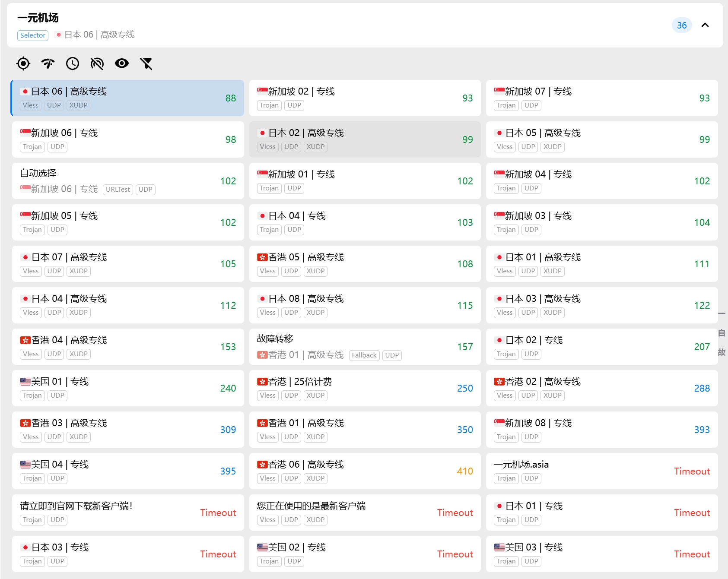Click the 410 delay on 香港 06
Screen dimensions: 728x579
click(x=464, y=471)
